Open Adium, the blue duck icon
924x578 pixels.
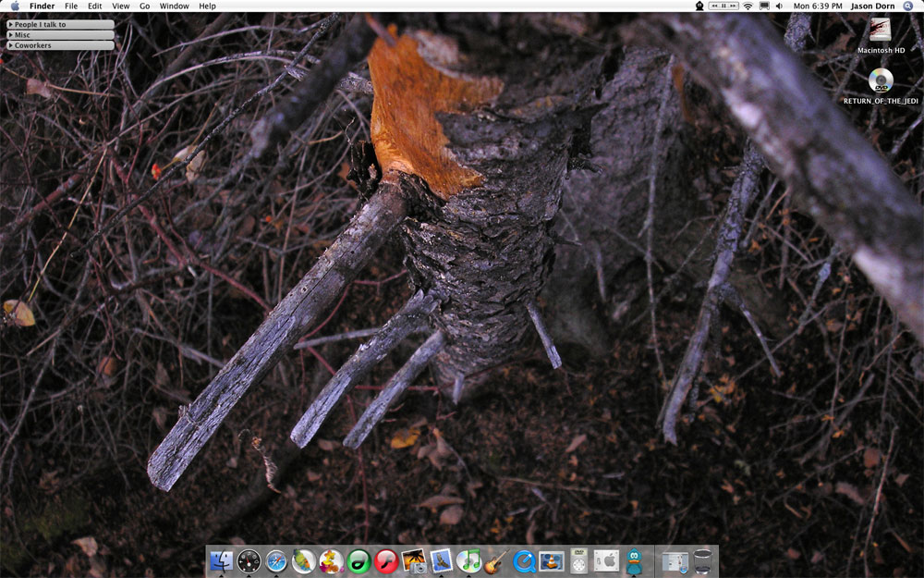point(633,560)
